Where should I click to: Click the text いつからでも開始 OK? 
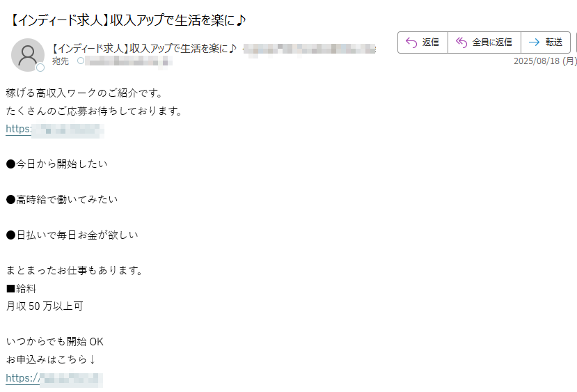(x=55, y=342)
